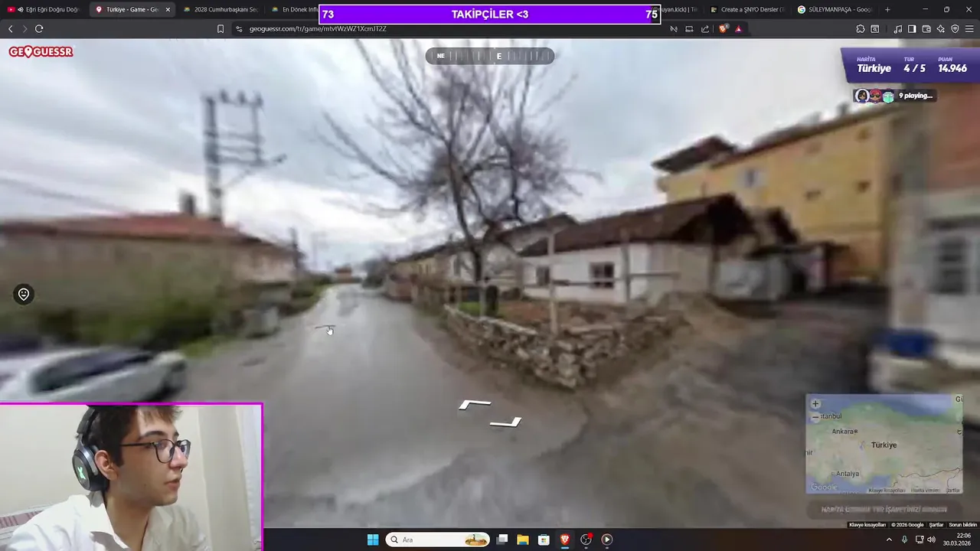Viewport: 980px width, 551px height.
Task: Reload the GeoGuessr page
Action: coord(39,29)
